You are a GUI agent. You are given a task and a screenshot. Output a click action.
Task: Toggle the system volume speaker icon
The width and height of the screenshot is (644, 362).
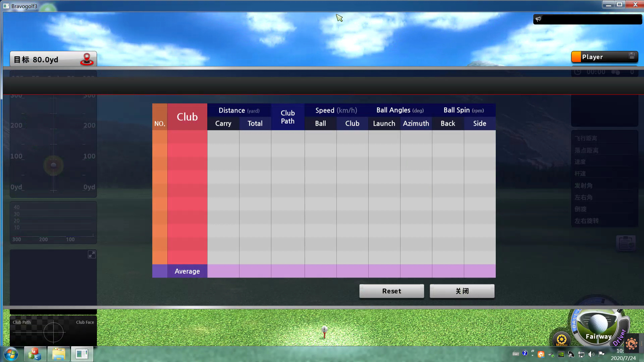tap(591, 354)
